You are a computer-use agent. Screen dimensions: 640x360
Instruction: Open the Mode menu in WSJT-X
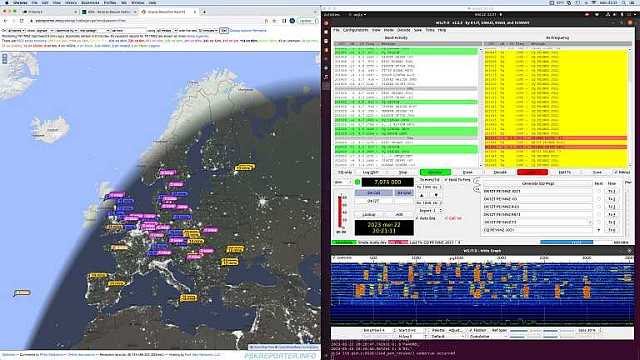click(389, 30)
